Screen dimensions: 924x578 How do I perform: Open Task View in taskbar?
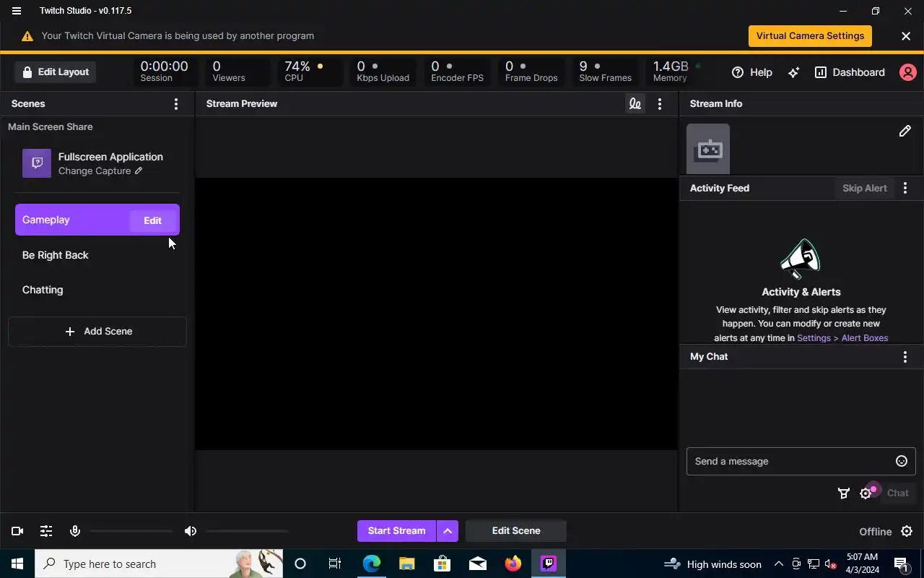(x=335, y=564)
